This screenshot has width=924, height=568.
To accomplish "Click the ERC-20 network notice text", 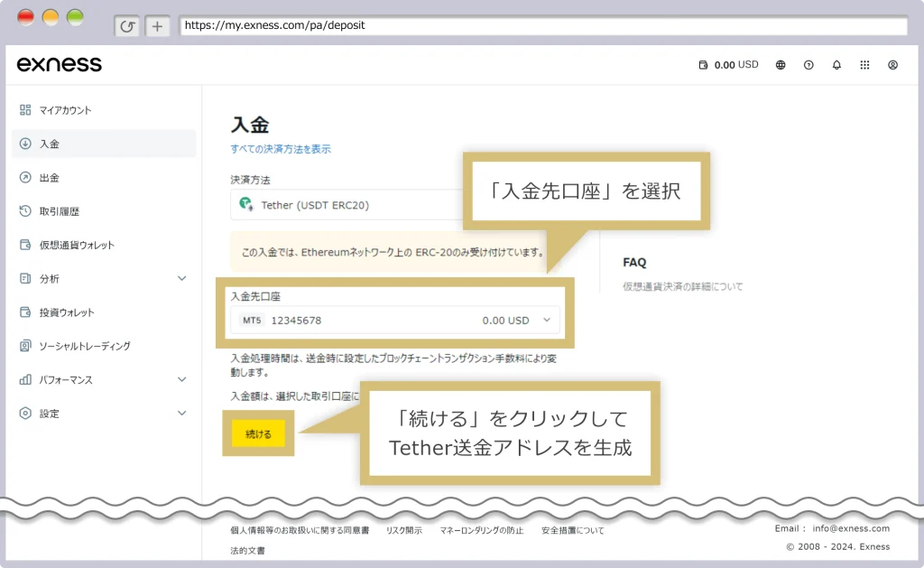I will (x=393, y=252).
